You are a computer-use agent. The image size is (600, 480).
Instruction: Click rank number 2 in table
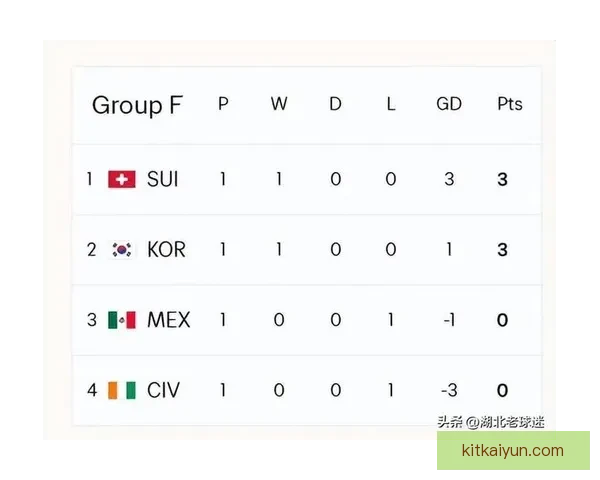[x=91, y=250]
